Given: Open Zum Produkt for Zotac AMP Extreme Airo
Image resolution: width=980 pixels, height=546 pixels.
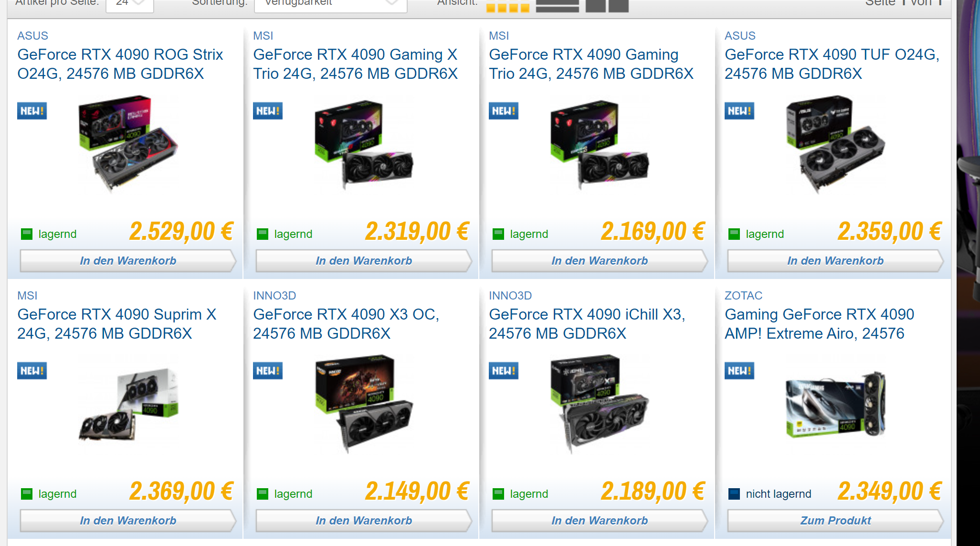Looking at the screenshot, I should (835, 521).
